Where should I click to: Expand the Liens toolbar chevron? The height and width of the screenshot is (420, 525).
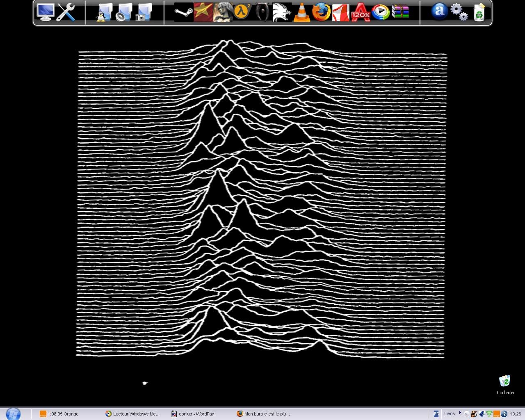click(x=460, y=413)
